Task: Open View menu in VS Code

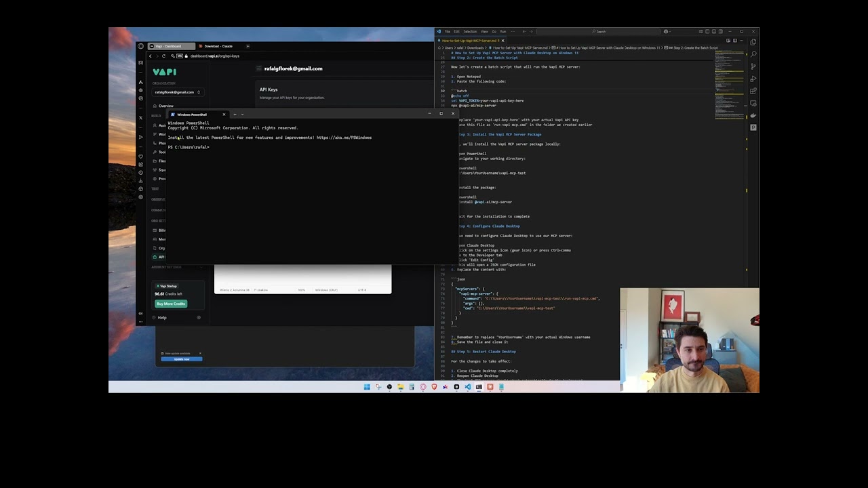Action: pyautogui.click(x=484, y=31)
